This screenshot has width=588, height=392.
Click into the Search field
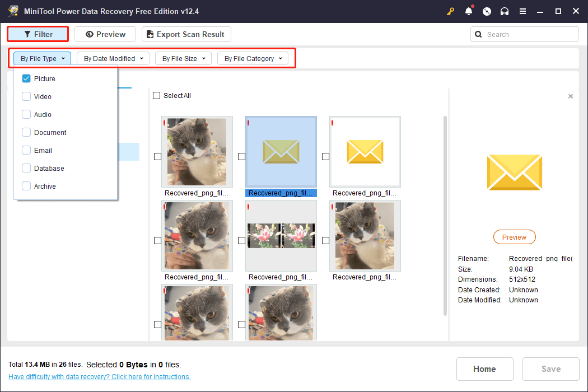click(x=524, y=35)
